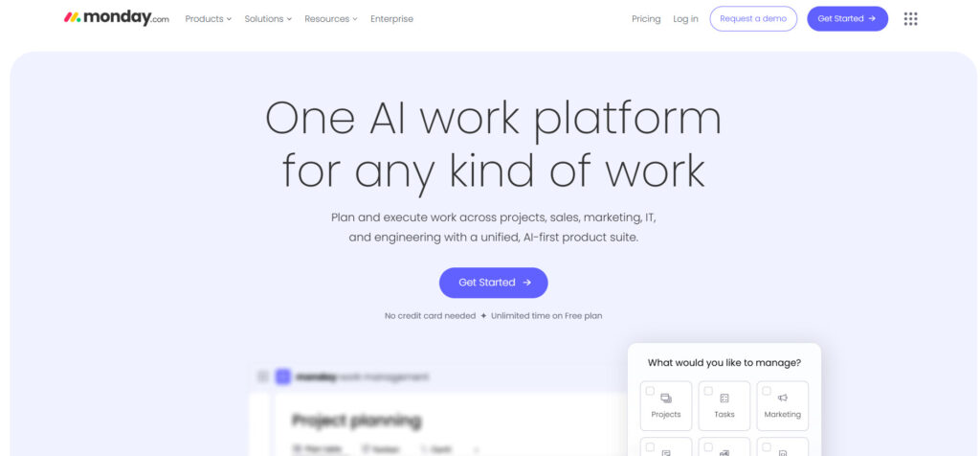Open the Enterprise menu item
Image resolution: width=980 pixels, height=456 pixels.
391,19
